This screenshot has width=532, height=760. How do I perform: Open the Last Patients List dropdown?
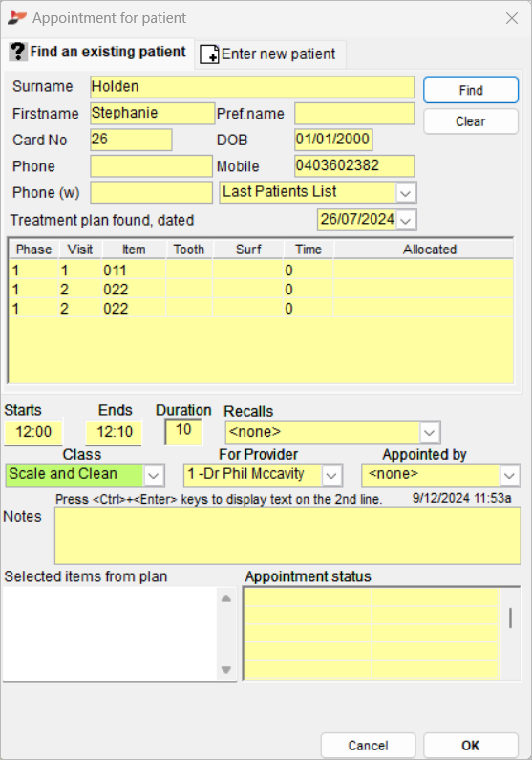[406, 193]
